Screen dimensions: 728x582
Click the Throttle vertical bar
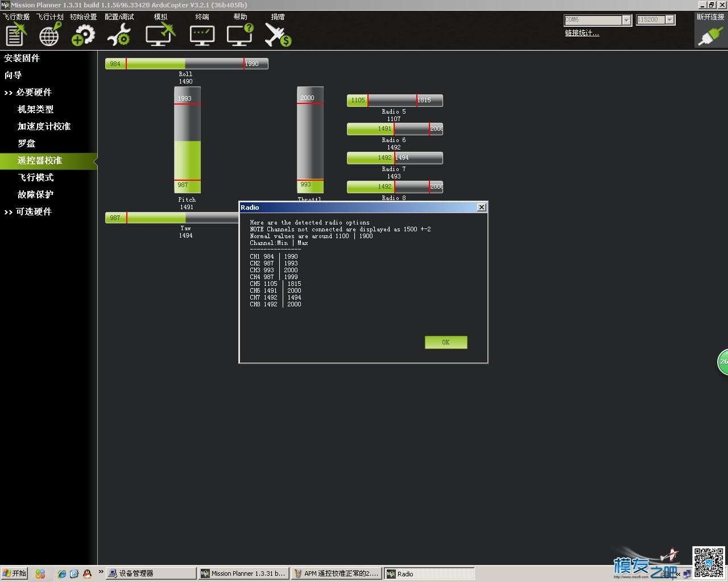click(x=310, y=140)
